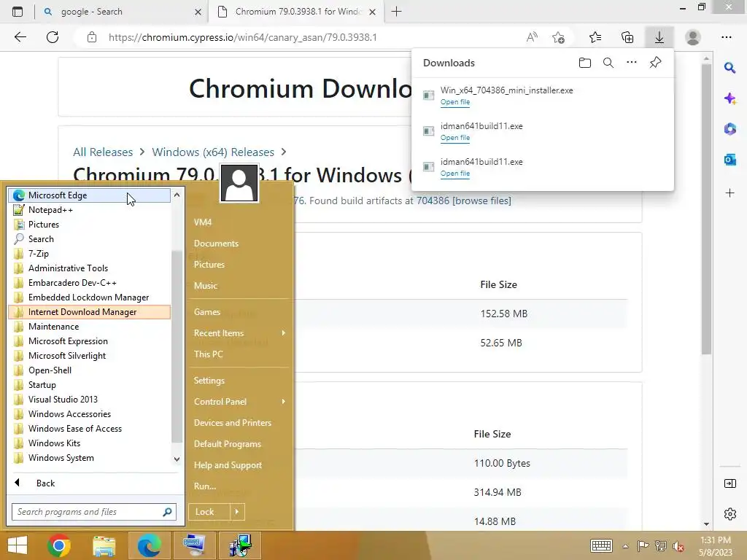The width and height of the screenshot is (747, 560).
Task: Open the on-screen keyboard tray icon
Action: [601, 545]
